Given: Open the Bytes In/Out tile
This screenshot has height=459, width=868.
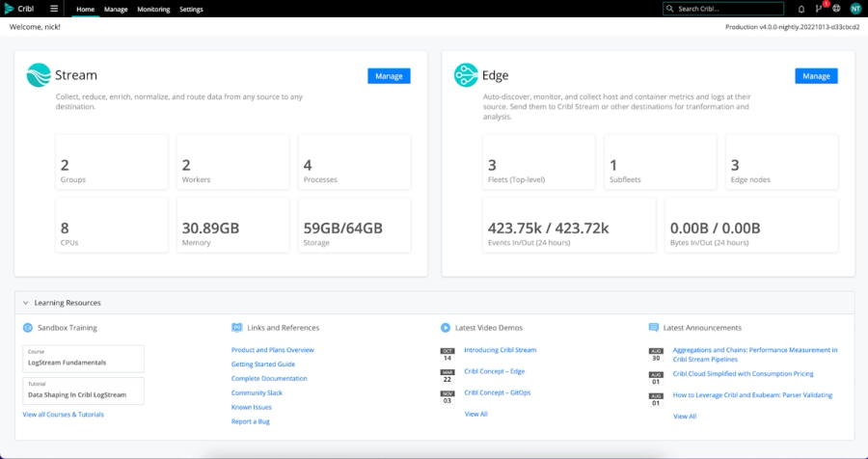Looking at the screenshot, I should click(x=751, y=226).
